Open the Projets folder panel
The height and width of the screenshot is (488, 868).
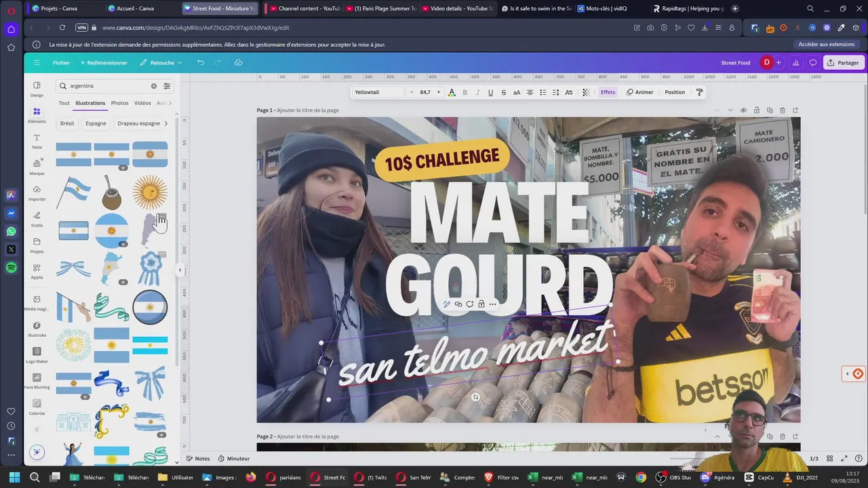[37, 245]
